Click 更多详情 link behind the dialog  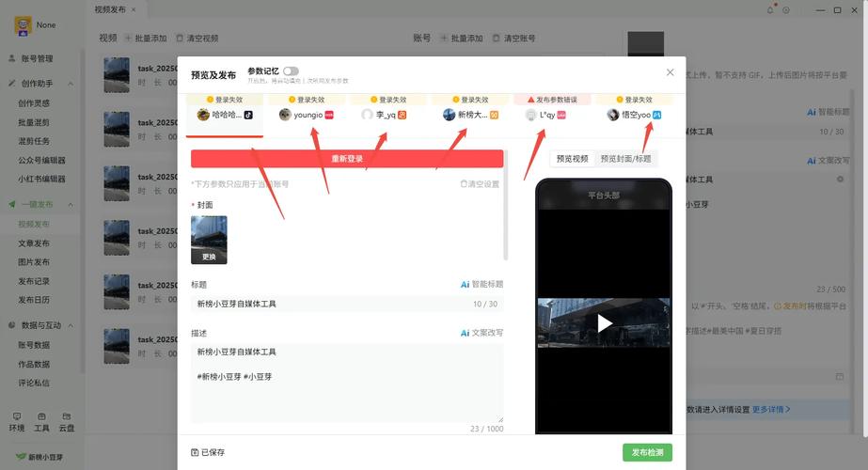770,410
